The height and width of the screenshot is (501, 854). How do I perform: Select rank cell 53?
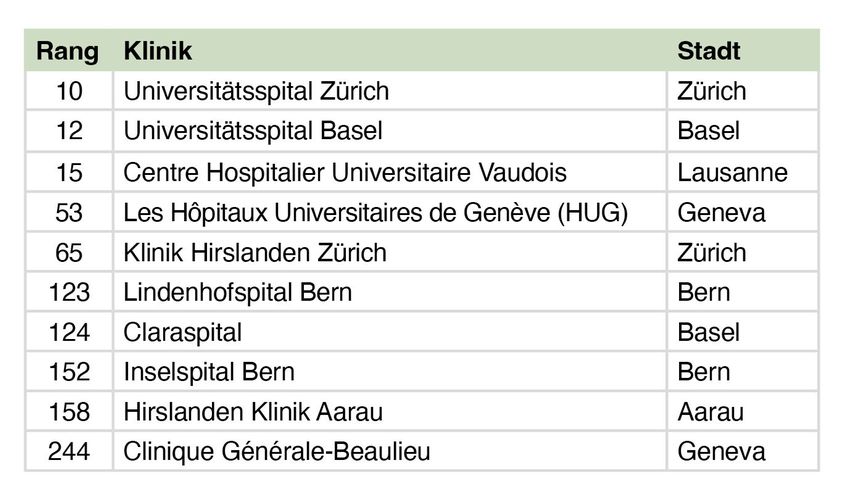(69, 212)
